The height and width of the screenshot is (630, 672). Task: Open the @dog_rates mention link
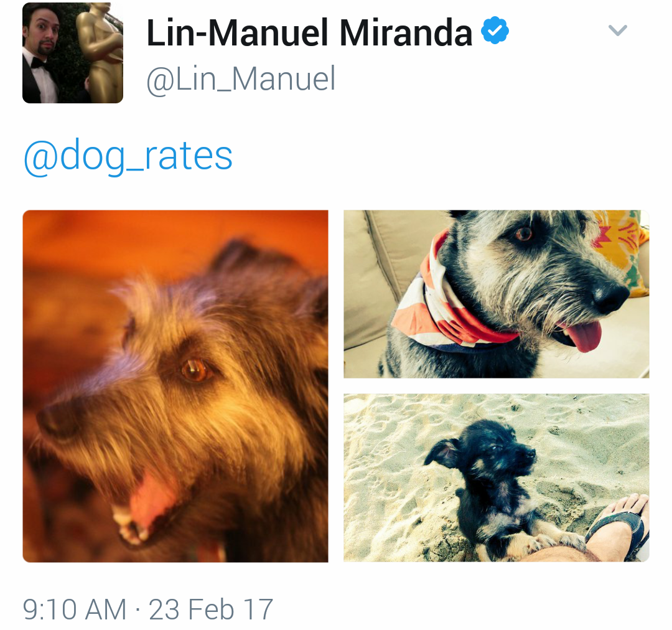click(x=128, y=156)
